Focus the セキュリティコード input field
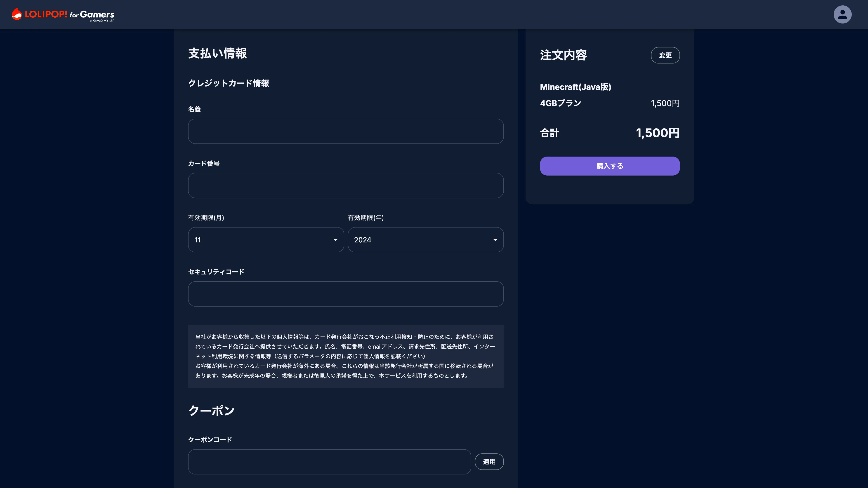This screenshot has height=488, width=868. point(346,294)
